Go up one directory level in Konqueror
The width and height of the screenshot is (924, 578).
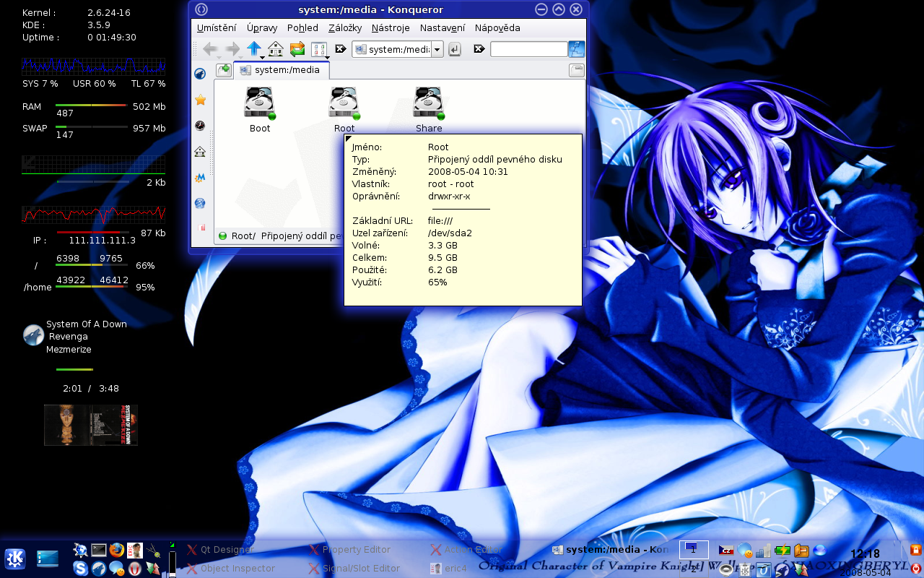pyautogui.click(x=253, y=48)
